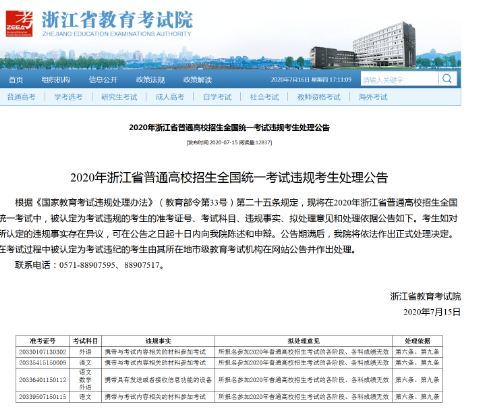Viewport: 478px width, 419px height.
Task: Go to the 教师资格考试 section
Action: click(x=319, y=97)
